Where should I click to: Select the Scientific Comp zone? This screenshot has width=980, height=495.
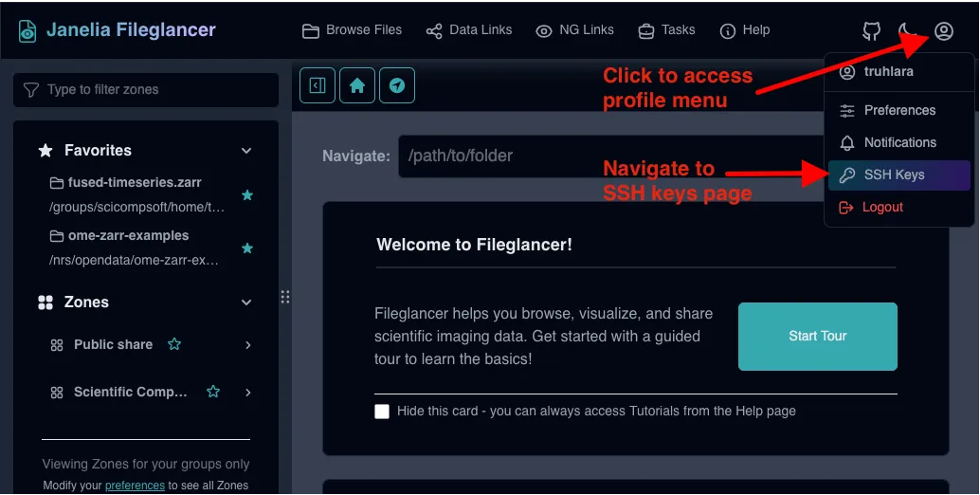pos(131,392)
